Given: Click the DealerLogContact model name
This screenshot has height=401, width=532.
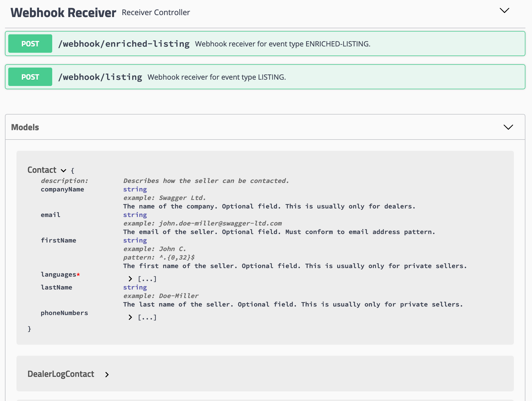Looking at the screenshot, I should click(x=61, y=374).
